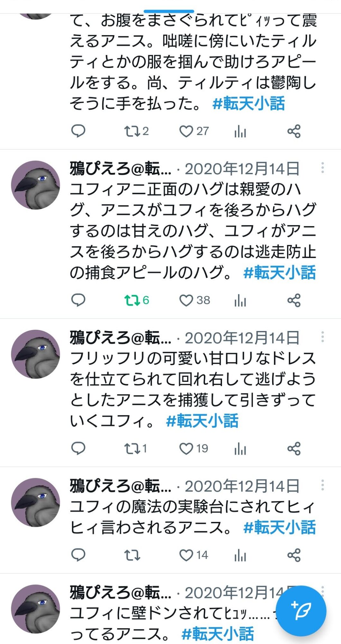This screenshot has height=644, width=341.
Task: Open more options for the 魔法の実験台 tweet
Action: (323, 485)
